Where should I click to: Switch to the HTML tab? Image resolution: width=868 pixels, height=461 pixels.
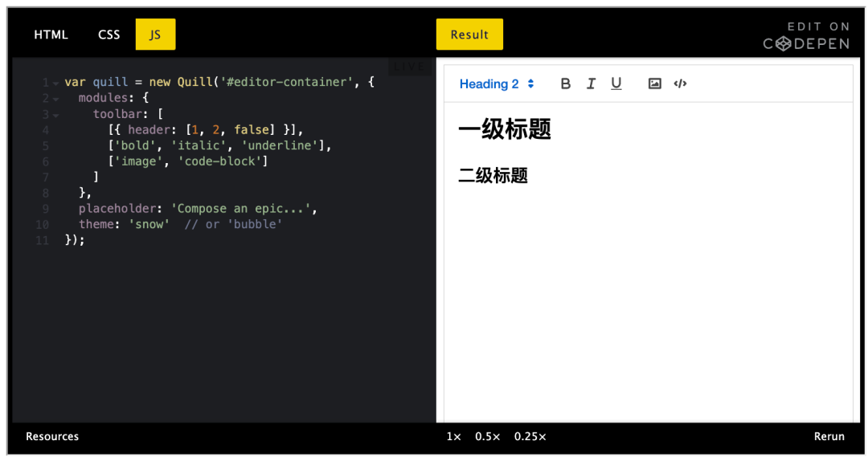tap(51, 35)
